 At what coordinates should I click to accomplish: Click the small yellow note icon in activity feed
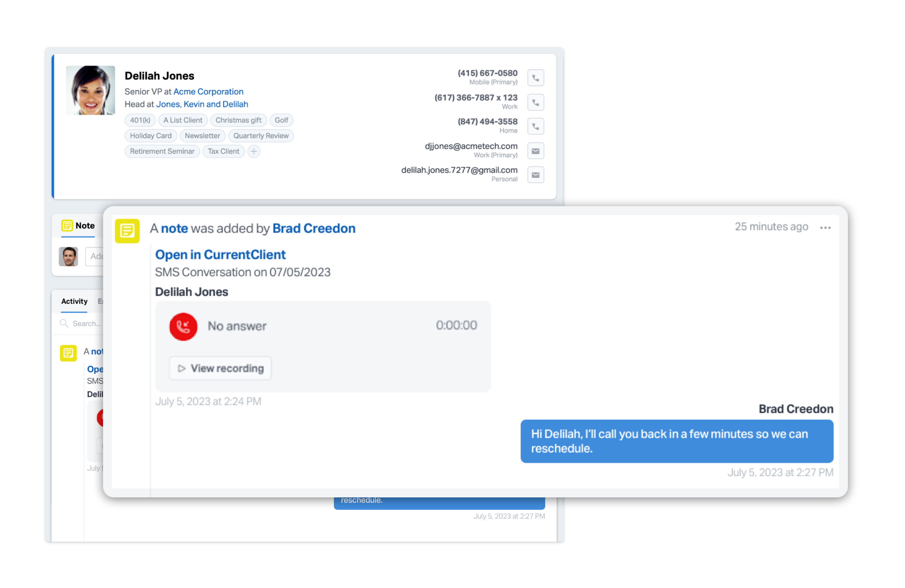68,353
